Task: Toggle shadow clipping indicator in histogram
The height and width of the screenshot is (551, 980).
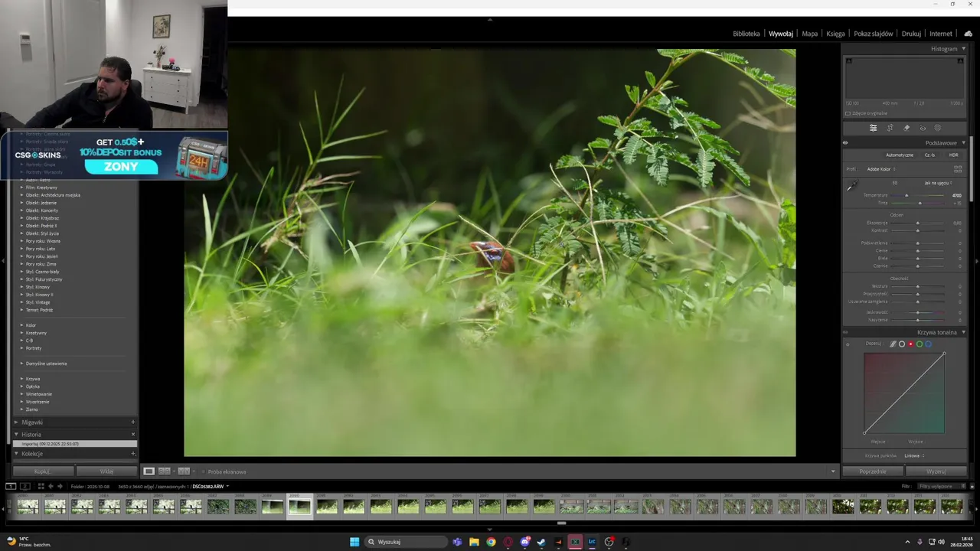Action: click(x=848, y=61)
